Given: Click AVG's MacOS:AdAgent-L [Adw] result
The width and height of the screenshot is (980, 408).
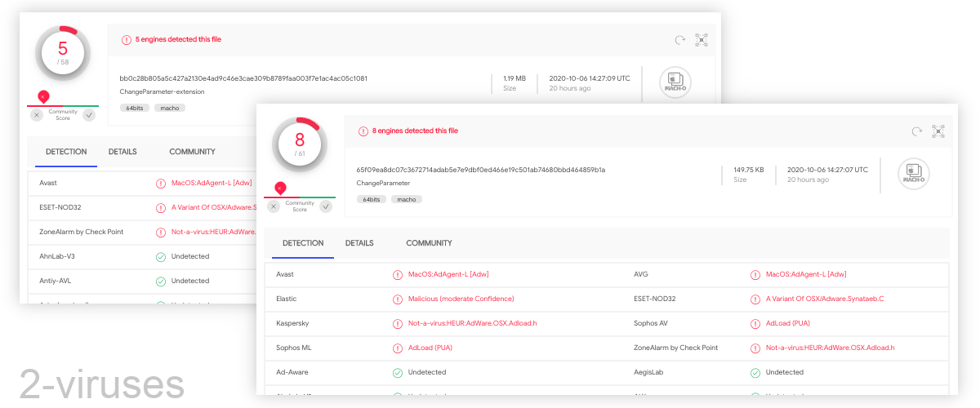Looking at the screenshot, I should tap(806, 274).
